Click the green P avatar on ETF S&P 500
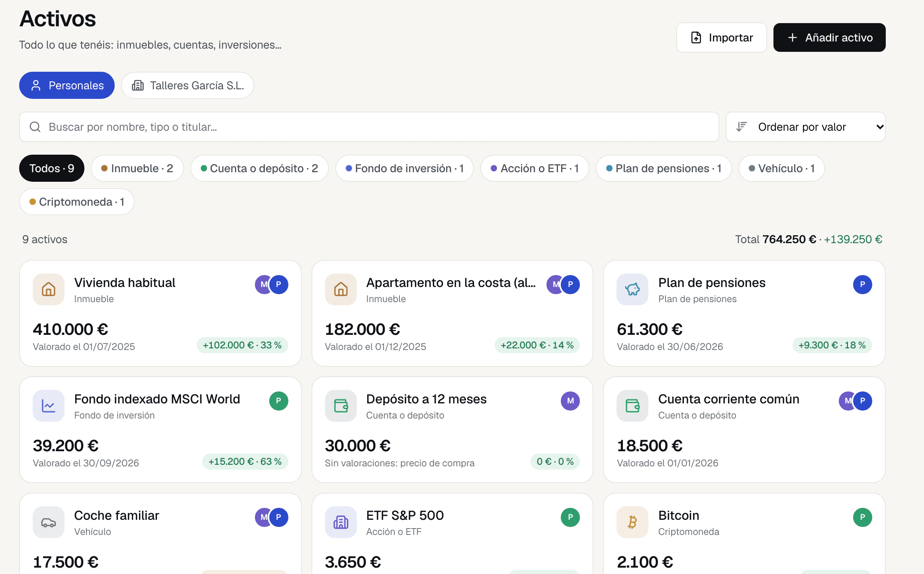Viewport: 924px width, 574px height. 570,517
